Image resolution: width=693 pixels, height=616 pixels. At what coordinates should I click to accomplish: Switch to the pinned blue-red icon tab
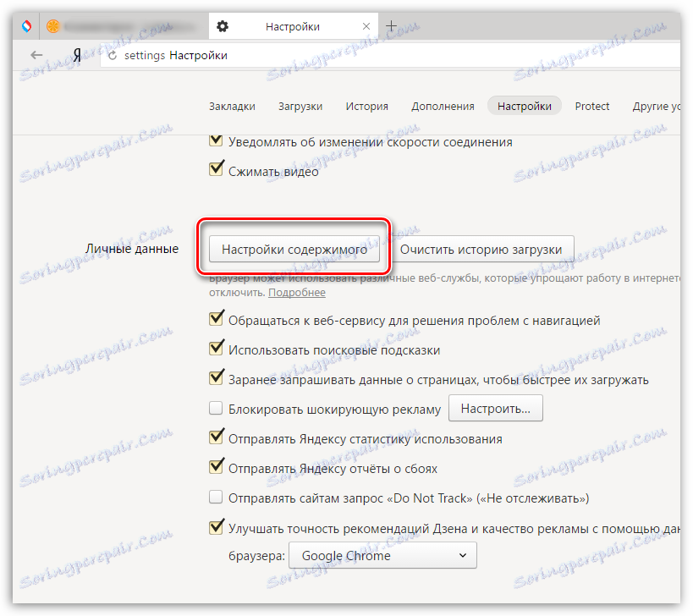pyautogui.click(x=26, y=26)
